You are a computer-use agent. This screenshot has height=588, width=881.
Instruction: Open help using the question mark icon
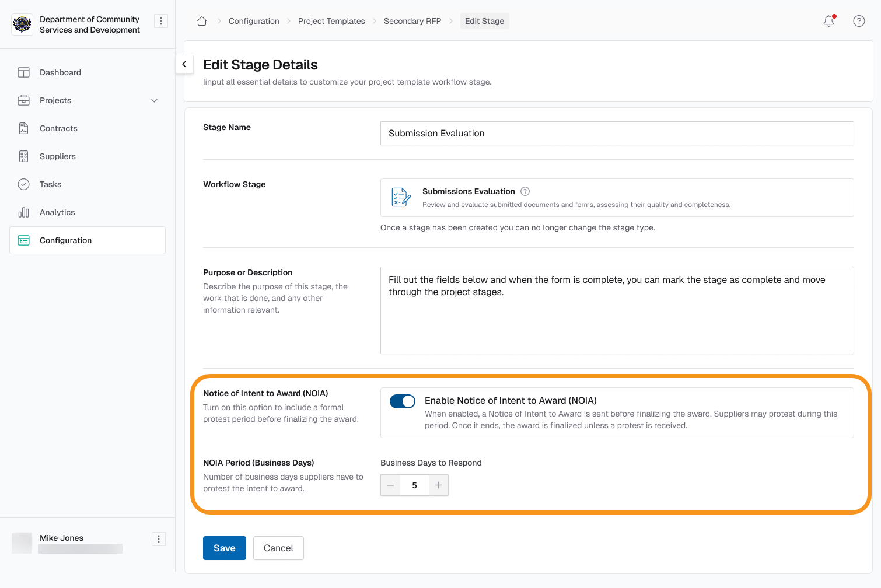(859, 21)
